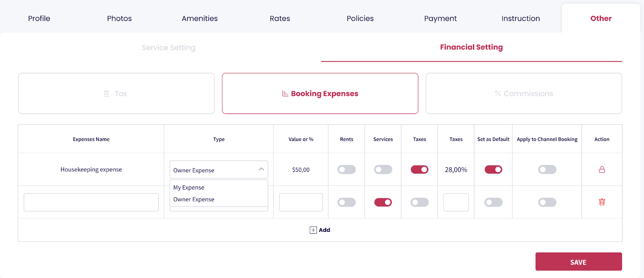Click the red trash delete icon
Viewport: 644px width, 278px height.
[x=602, y=202]
